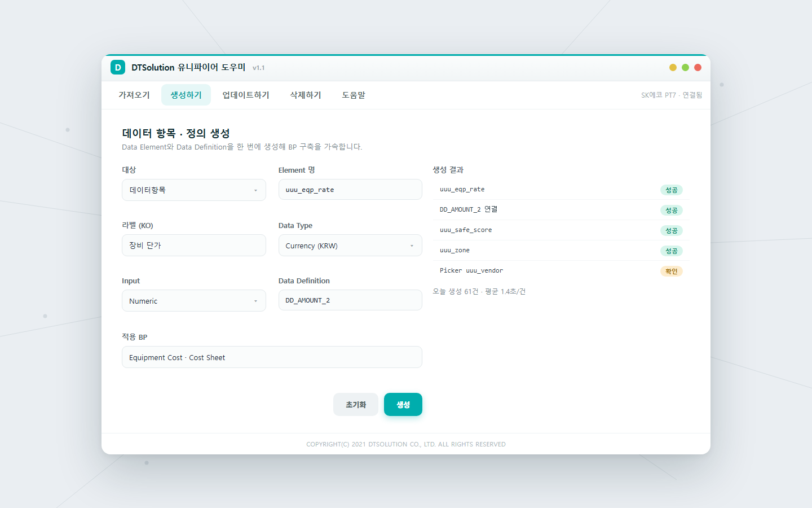Click the red close window dot
Image resolution: width=812 pixels, height=508 pixels.
pyautogui.click(x=698, y=67)
